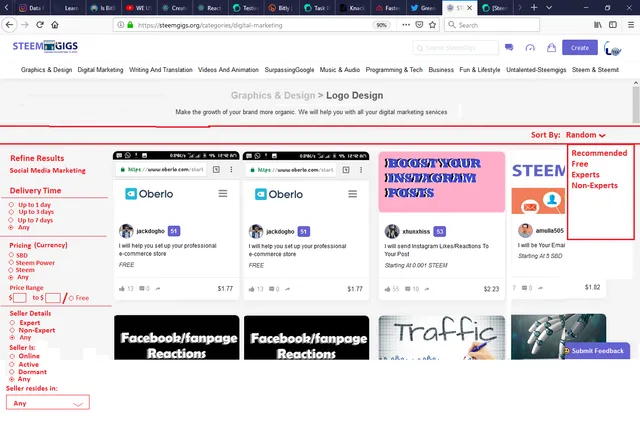
Task: Select SBD pricing currency
Action: point(11,255)
